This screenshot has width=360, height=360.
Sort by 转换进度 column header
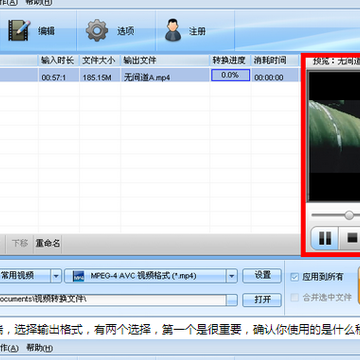click(230, 60)
